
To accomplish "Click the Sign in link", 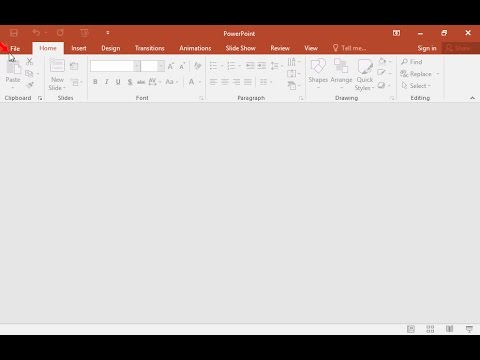I will point(427,48).
